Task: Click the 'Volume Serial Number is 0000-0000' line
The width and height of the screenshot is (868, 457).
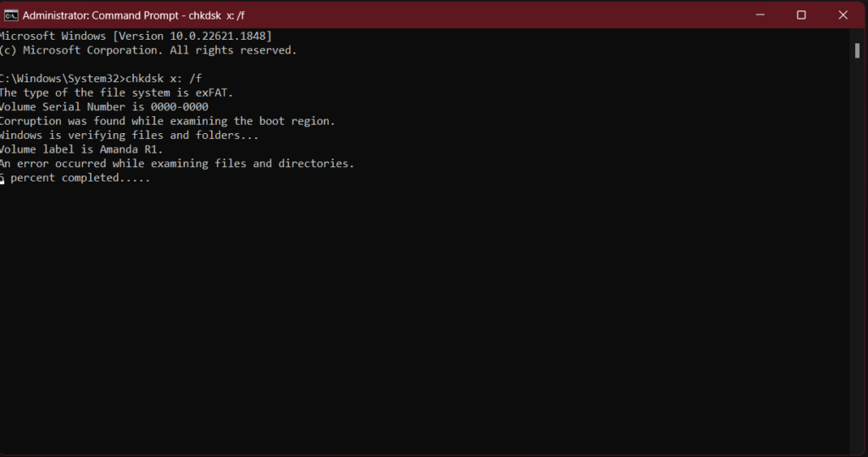Action: (x=104, y=107)
